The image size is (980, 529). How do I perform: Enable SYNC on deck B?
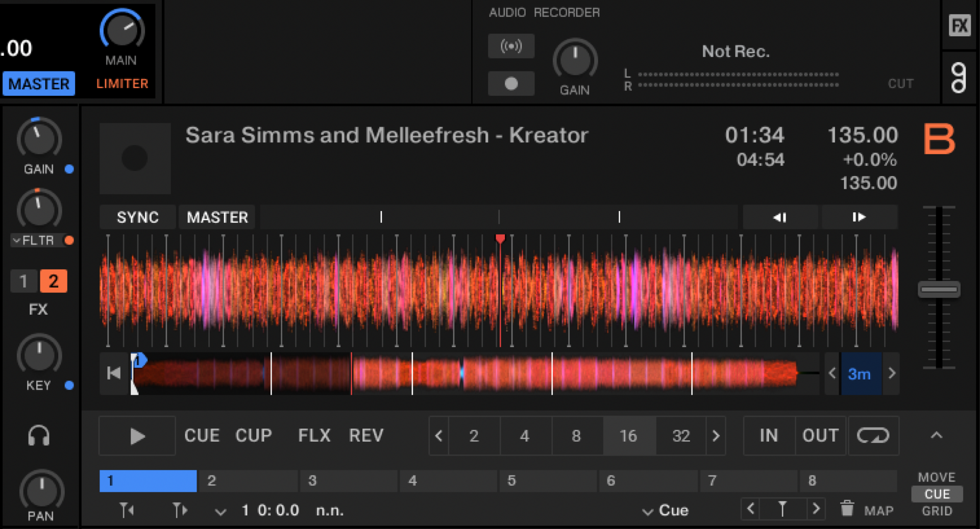tap(137, 217)
